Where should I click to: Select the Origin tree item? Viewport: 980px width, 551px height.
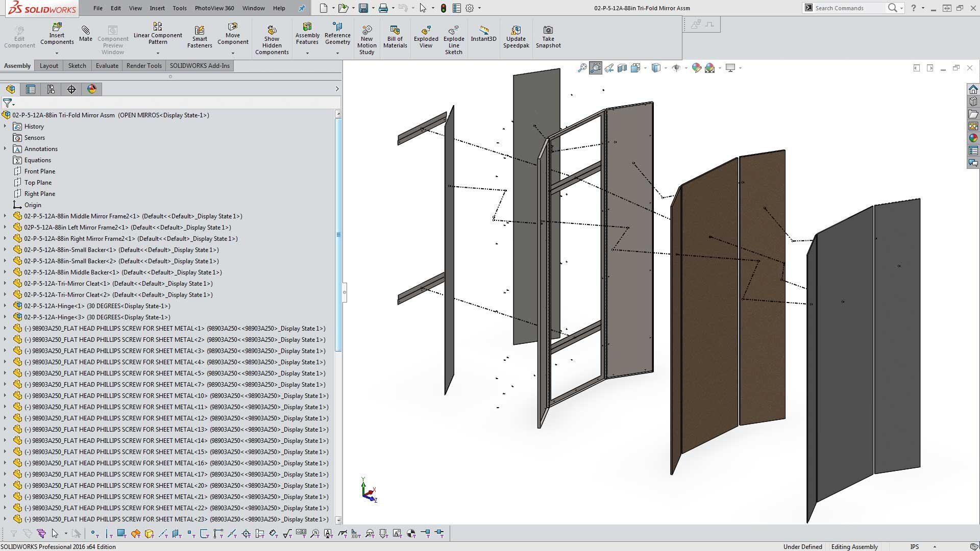click(x=33, y=205)
